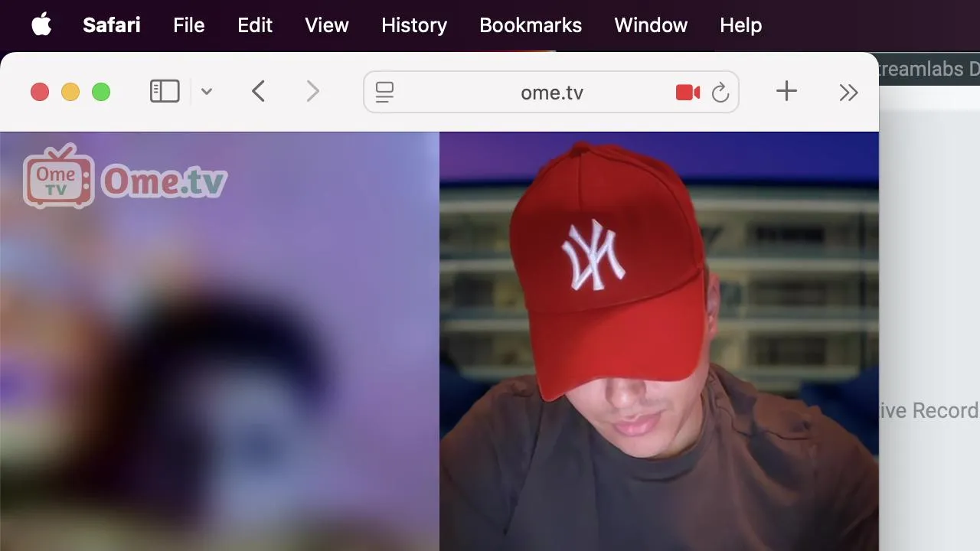Toggle the Safari sidebar
980x551 pixels.
click(165, 92)
